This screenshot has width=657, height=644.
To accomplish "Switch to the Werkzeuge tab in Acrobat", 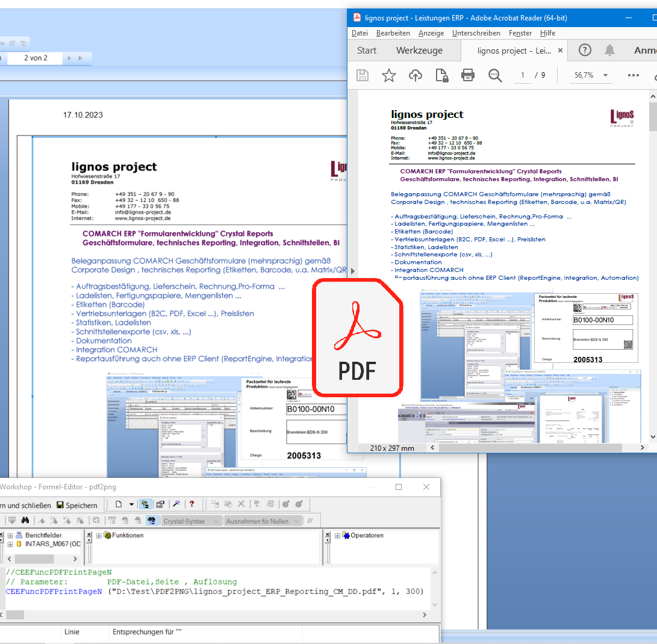I will [419, 50].
